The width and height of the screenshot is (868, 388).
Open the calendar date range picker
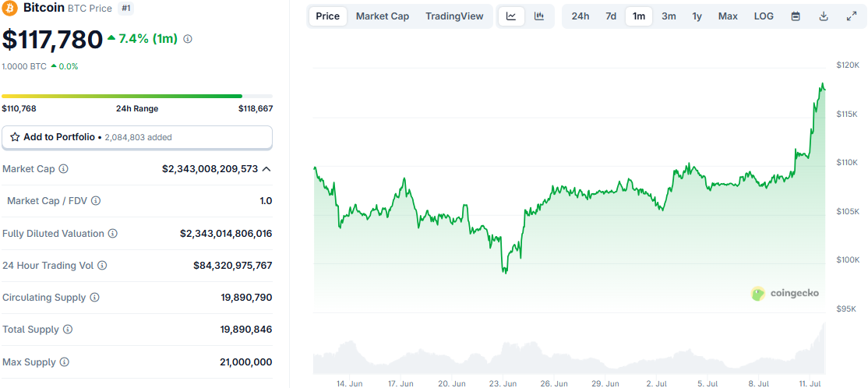[796, 16]
